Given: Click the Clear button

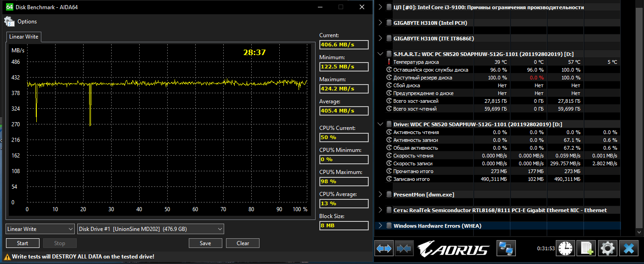Looking at the screenshot, I should 243,243.
